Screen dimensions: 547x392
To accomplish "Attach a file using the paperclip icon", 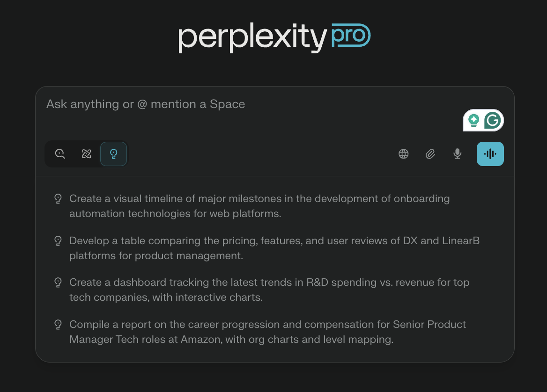I will pos(430,153).
